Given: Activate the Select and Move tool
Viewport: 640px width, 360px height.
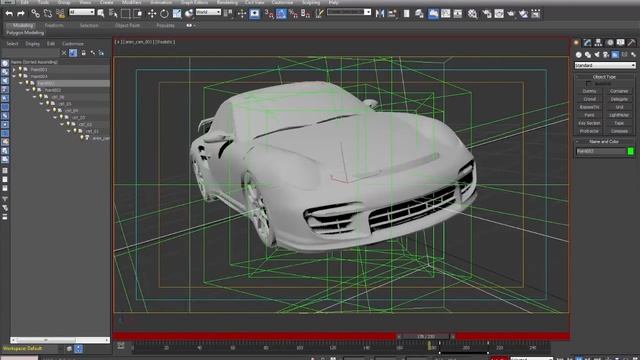Looking at the screenshot, I should coord(152,14).
